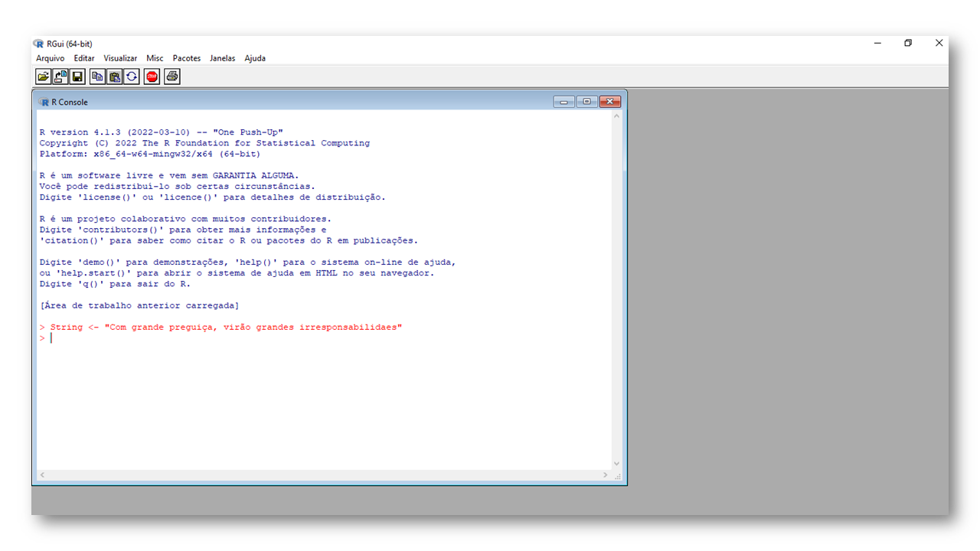Print using the printer toolbar icon

[172, 77]
